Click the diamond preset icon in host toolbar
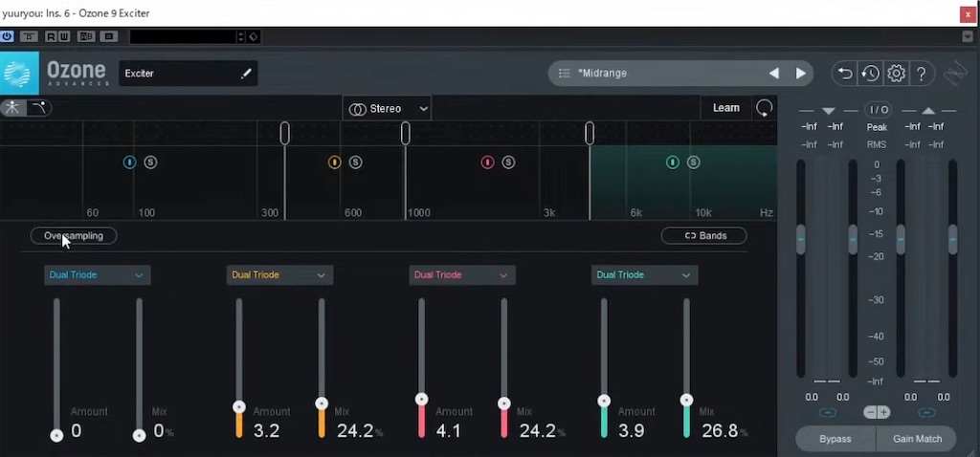 [x=253, y=37]
